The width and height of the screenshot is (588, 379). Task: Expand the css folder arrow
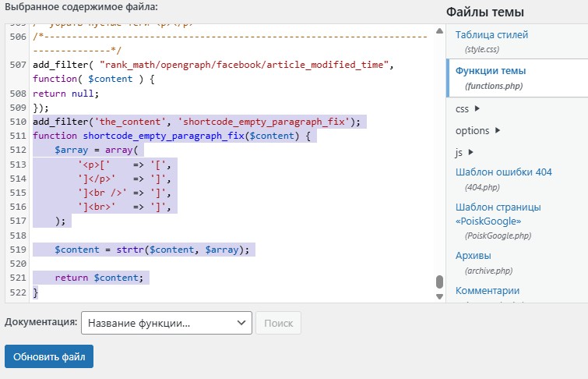pyautogui.click(x=477, y=108)
